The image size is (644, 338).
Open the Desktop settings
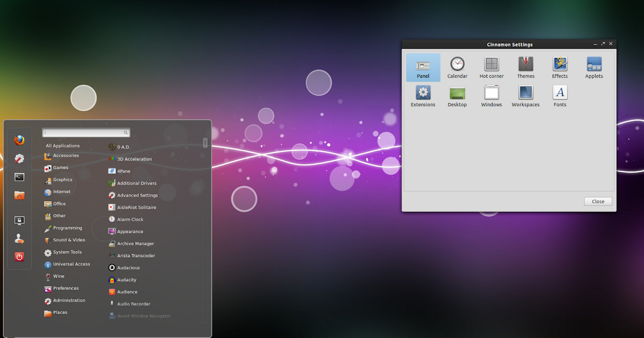[x=457, y=96]
